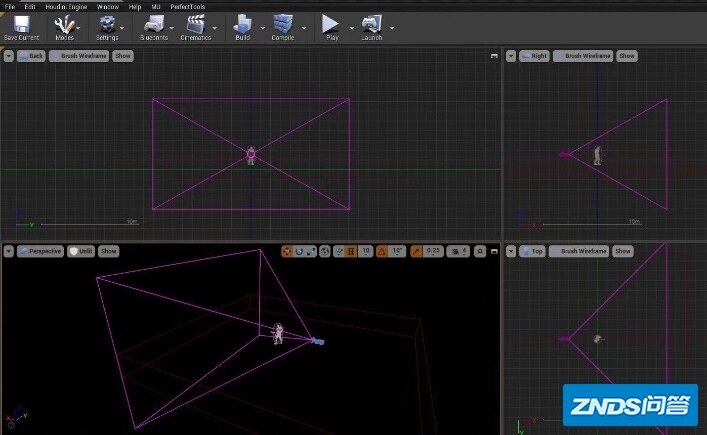Open the Help menu
Screen dimensions: 707x435
coord(135,6)
